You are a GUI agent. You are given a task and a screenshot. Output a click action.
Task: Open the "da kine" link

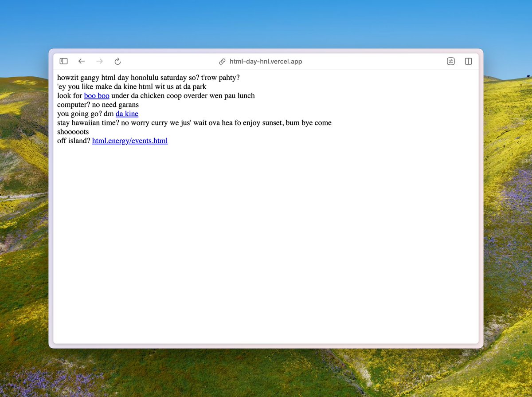coord(127,114)
